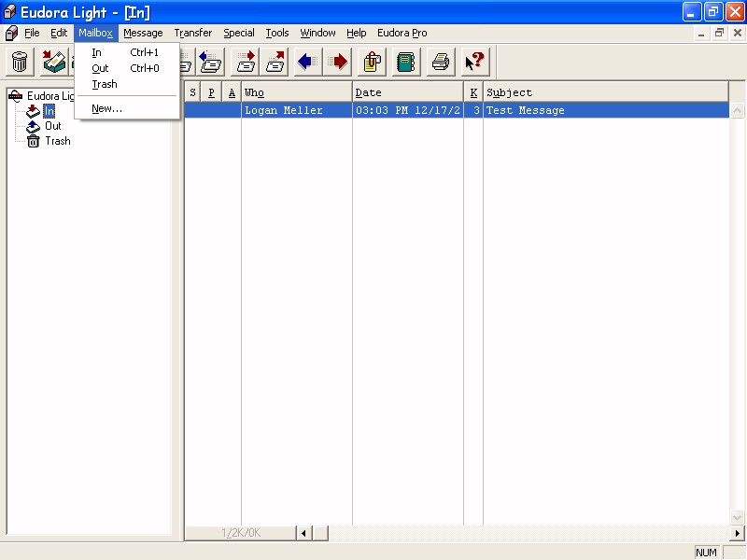Select the Logan Meller sender cell
The image size is (747, 560).
click(x=297, y=110)
